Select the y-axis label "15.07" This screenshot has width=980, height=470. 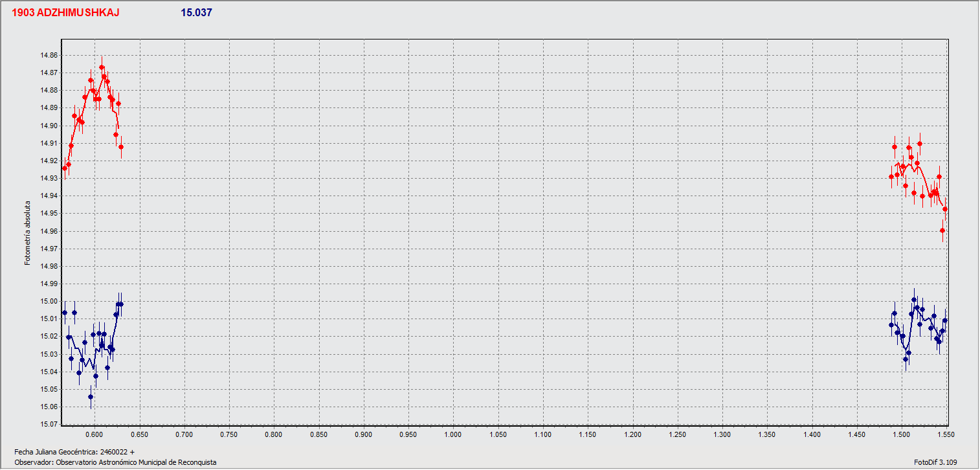click(49, 424)
